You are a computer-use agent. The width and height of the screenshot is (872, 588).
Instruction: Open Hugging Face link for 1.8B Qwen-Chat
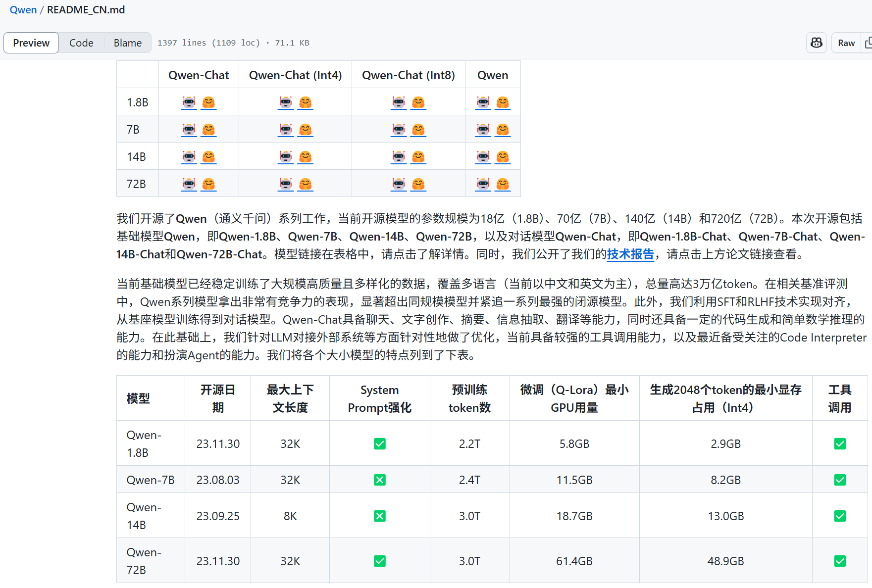coord(208,102)
